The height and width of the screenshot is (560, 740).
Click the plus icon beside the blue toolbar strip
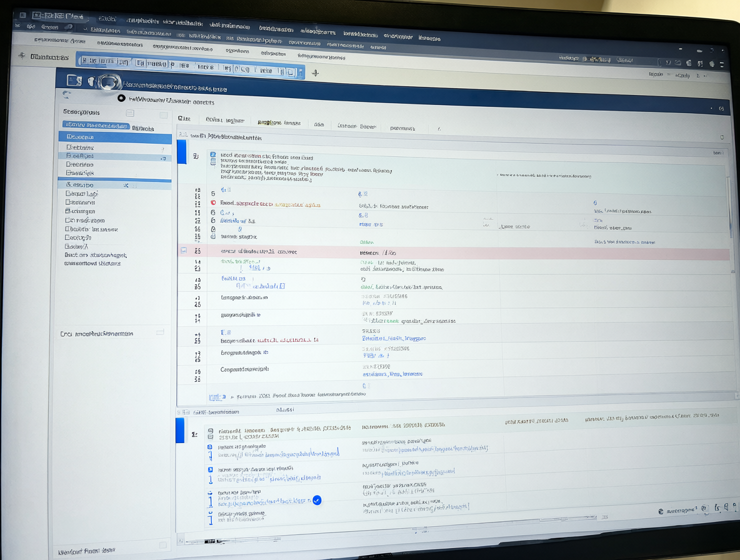click(315, 72)
